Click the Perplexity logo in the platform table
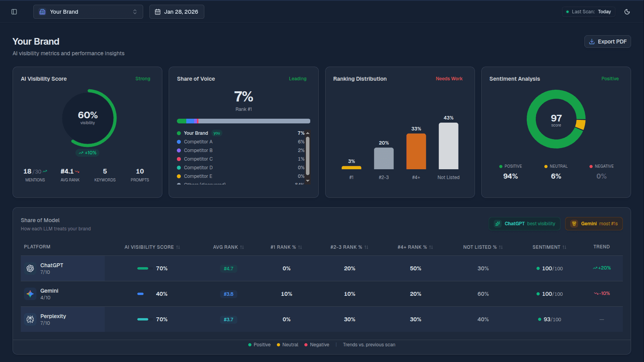644x362 pixels. click(x=30, y=319)
